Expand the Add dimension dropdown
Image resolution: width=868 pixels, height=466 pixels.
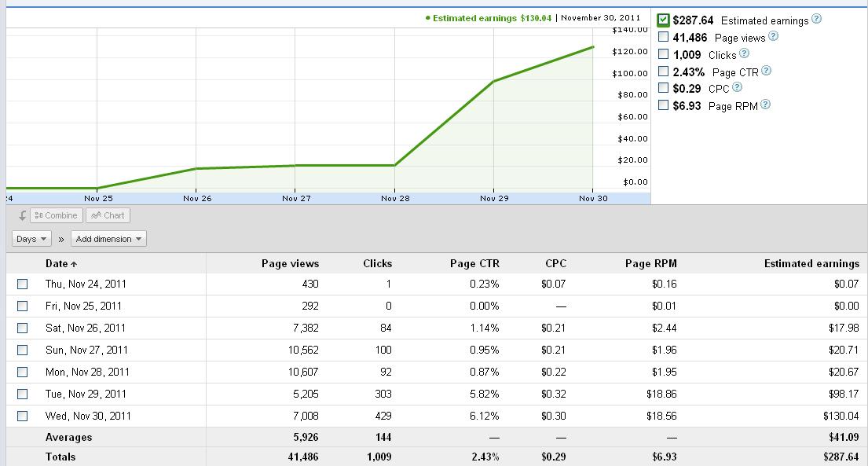coord(108,239)
